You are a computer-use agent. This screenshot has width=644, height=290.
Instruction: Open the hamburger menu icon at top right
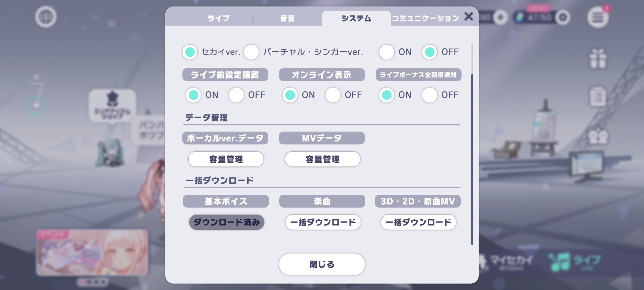pyautogui.click(x=598, y=17)
